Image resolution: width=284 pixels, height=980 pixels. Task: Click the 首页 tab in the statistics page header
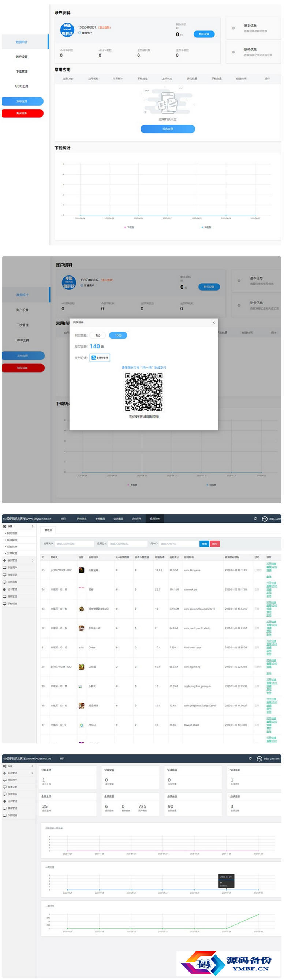(x=62, y=759)
